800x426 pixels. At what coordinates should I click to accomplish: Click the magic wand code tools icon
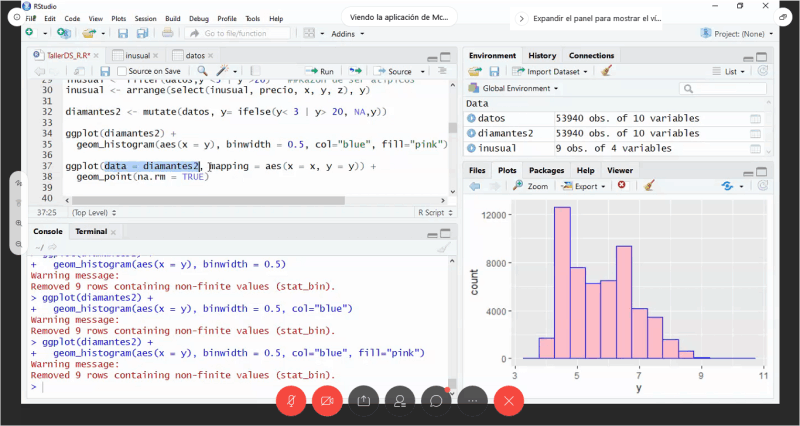223,71
